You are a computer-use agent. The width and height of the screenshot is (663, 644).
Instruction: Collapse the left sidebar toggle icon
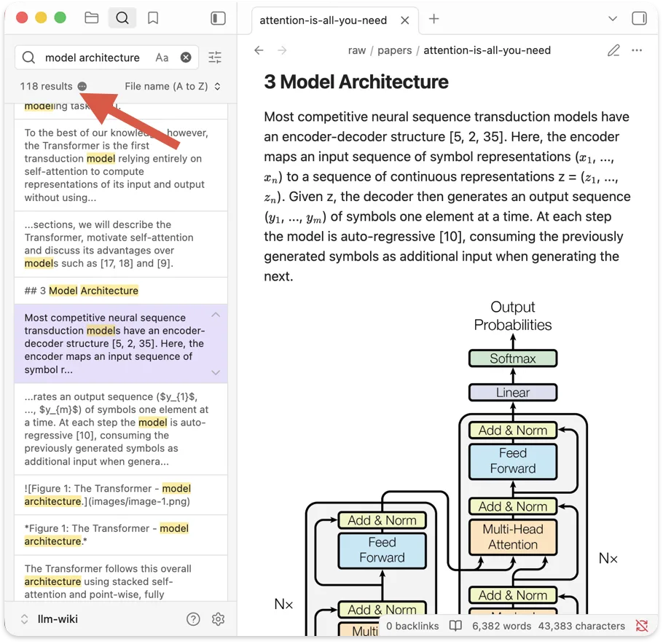(x=218, y=18)
